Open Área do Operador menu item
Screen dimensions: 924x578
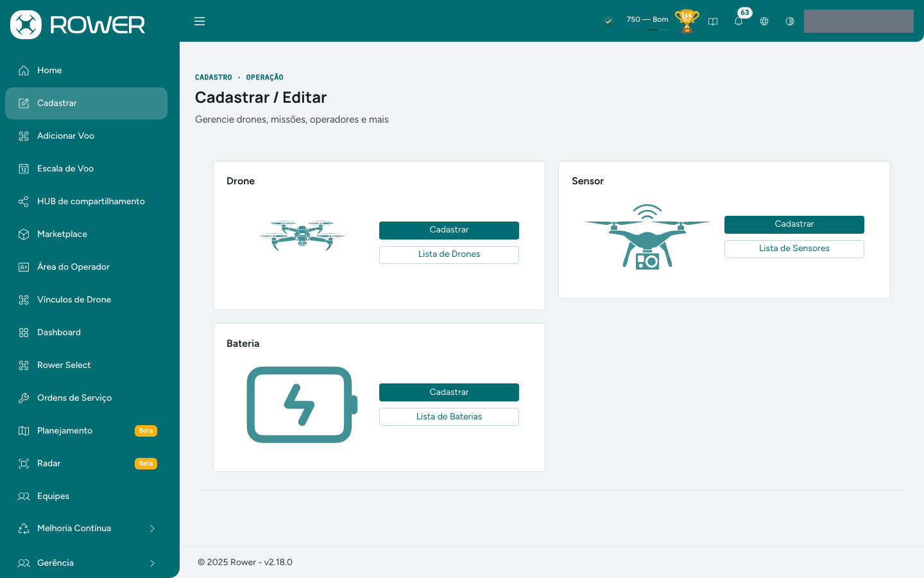coord(86,267)
